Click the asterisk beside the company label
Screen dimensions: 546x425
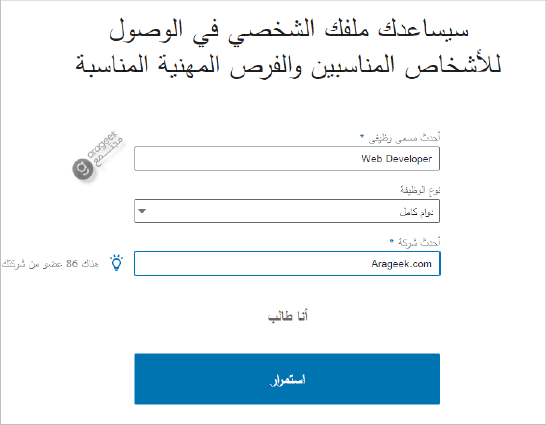coord(391,241)
